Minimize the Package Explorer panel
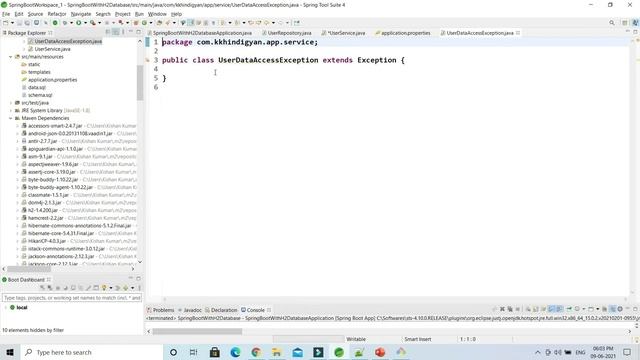 131,32
